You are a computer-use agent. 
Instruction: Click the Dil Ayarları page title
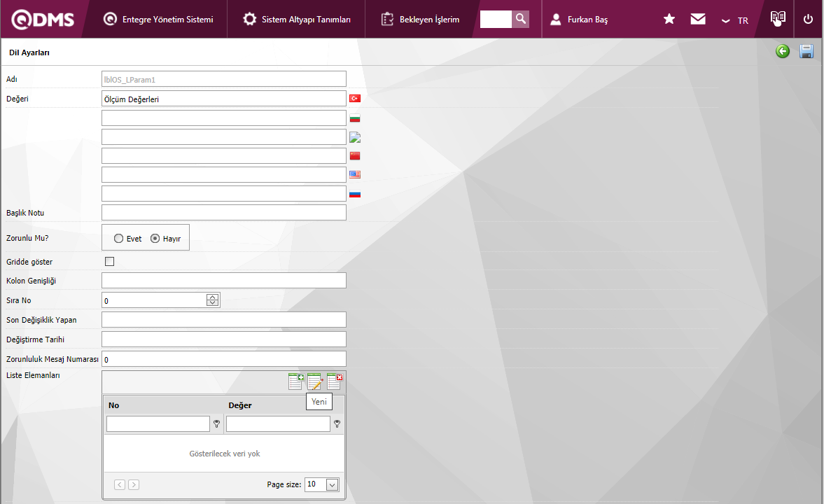pyautogui.click(x=29, y=52)
